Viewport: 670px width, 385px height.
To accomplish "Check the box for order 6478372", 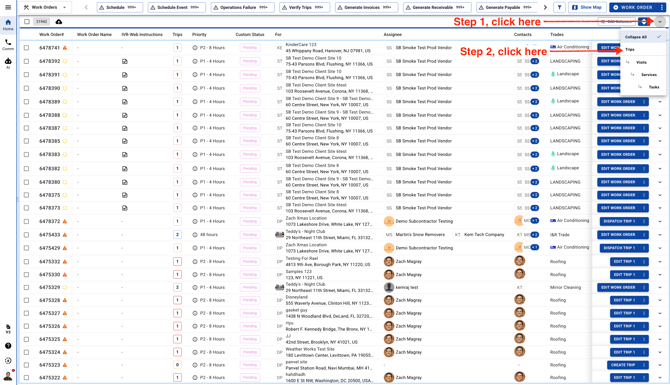I will click(26, 221).
